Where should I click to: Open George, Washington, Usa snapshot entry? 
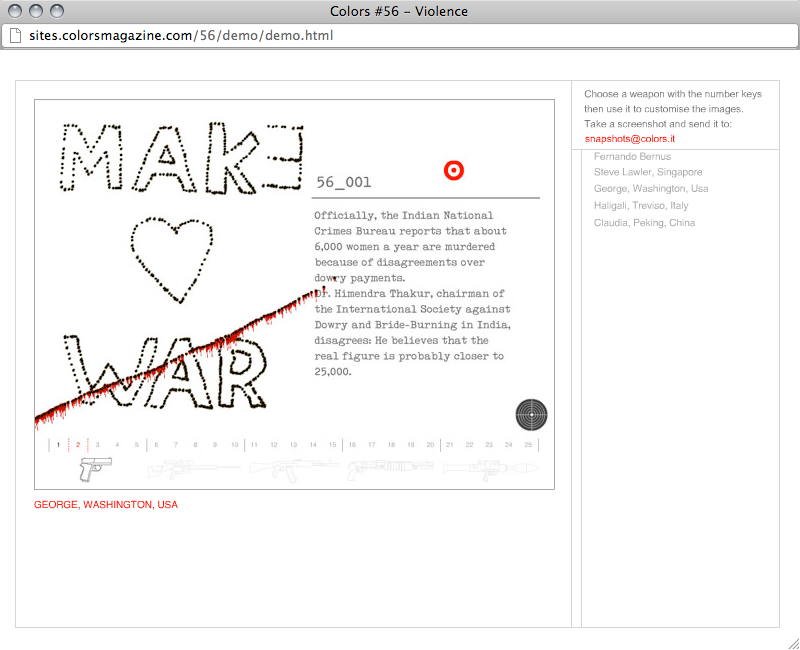651,189
